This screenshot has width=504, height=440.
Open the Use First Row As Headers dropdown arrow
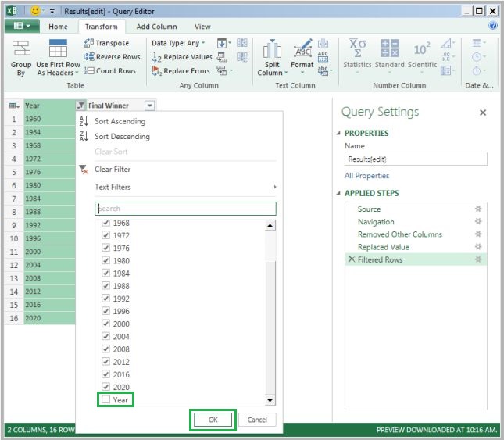pos(77,73)
